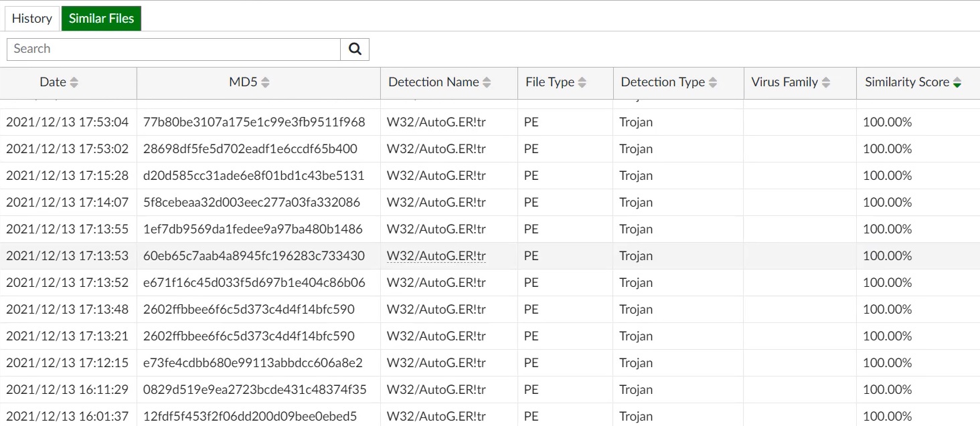
Task: Click the Detection Type sort icon
Action: click(x=713, y=82)
